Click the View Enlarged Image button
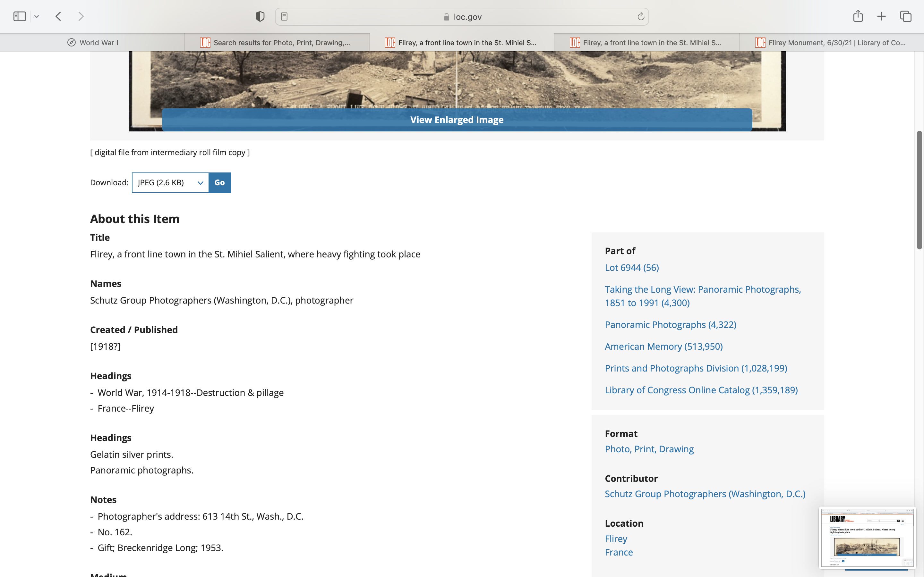Image resolution: width=924 pixels, height=577 pixels. (457, 120)
